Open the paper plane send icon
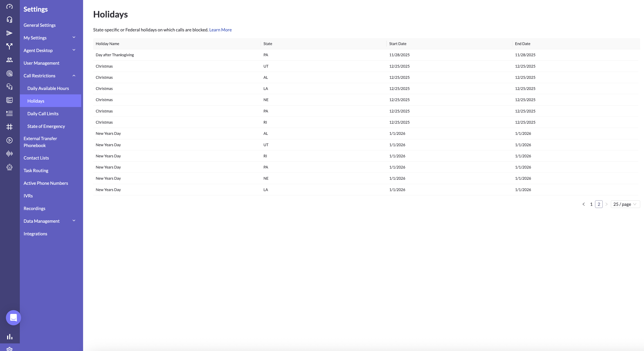This screenshot has height=351, width=644. point(9,33)
